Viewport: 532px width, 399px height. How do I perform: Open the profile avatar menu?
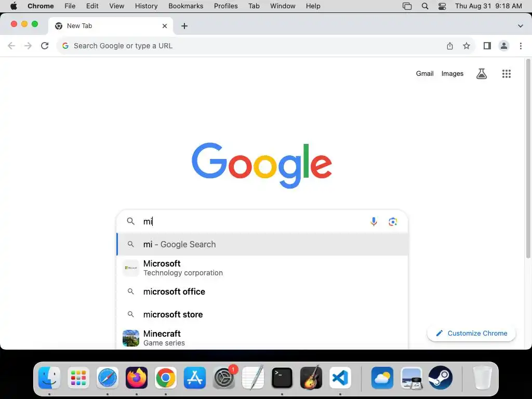[504, 46]
